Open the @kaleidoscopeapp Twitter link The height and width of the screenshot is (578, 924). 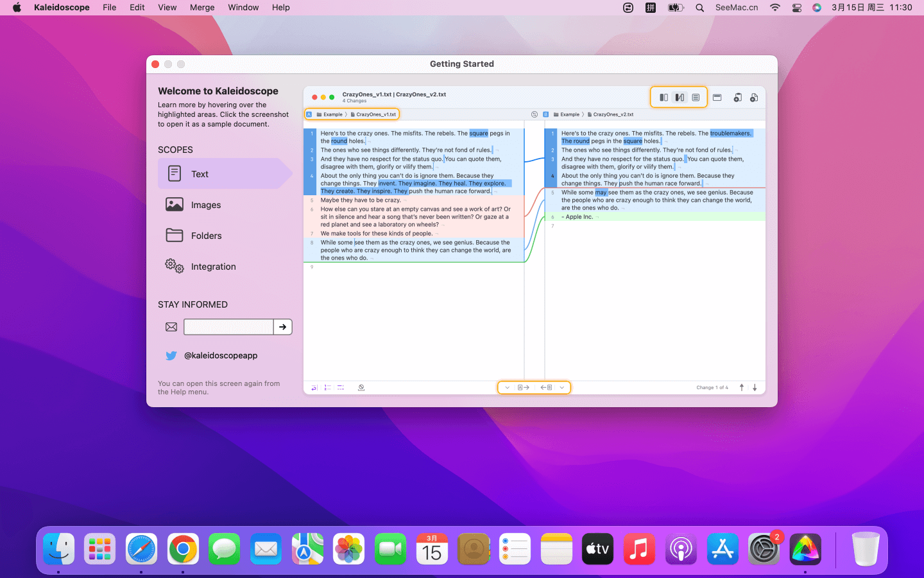[x=221, y=355]
